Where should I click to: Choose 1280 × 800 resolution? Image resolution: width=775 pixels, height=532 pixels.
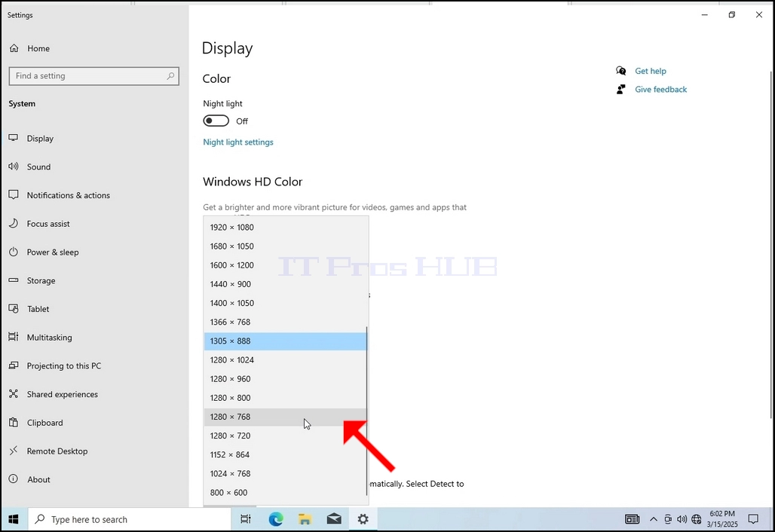click(286, 398)
